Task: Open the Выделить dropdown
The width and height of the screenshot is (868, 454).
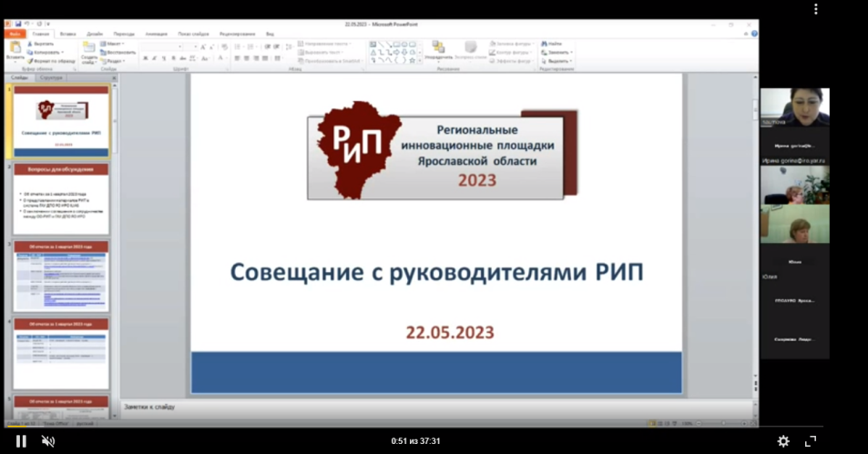Action: pyautogui.click(x=557, y=61)
